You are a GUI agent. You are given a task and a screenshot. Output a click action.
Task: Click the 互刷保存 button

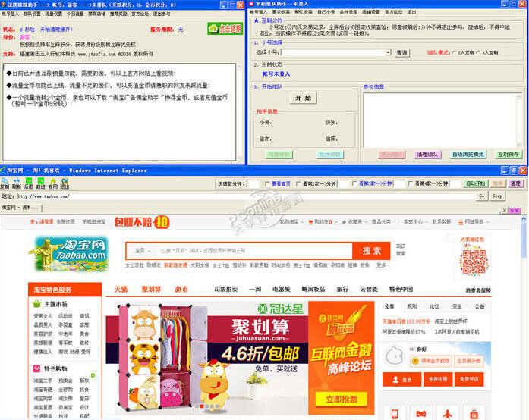click(x=508, y=155)
